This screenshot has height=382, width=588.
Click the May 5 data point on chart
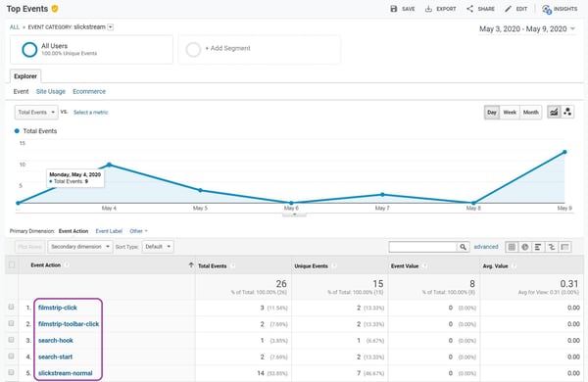pyautogui.click(x=200, y=190)
